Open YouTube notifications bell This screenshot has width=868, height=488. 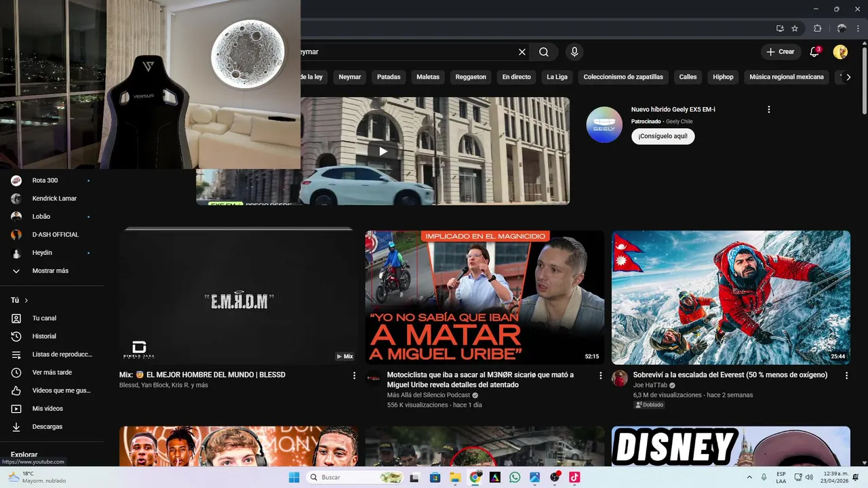[x=815, y=52]
